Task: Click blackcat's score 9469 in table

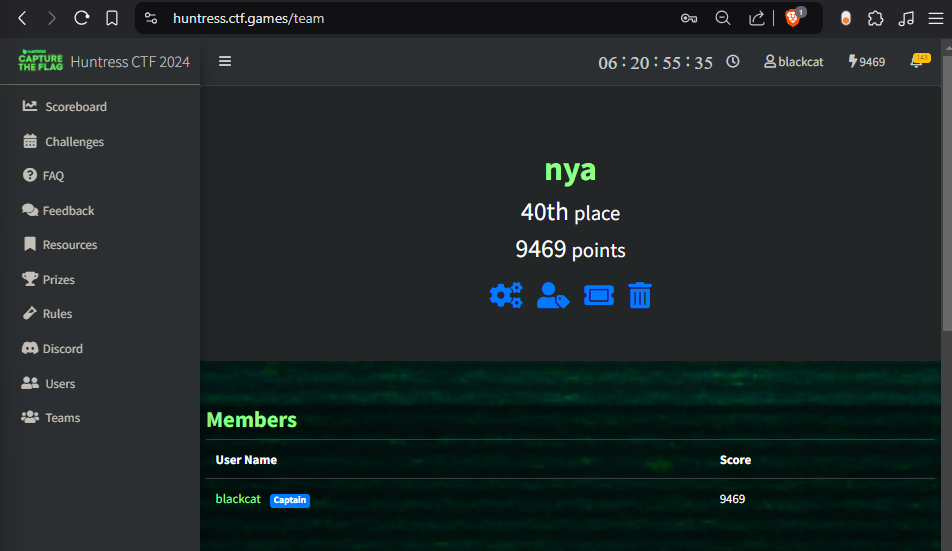Action: [x=732, y=499]
